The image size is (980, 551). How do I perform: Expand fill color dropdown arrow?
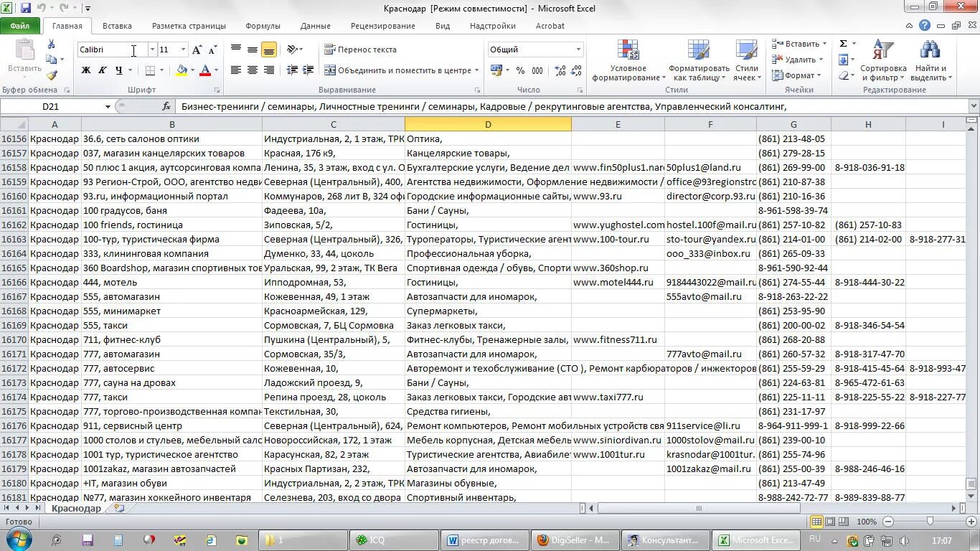[192, 70]
